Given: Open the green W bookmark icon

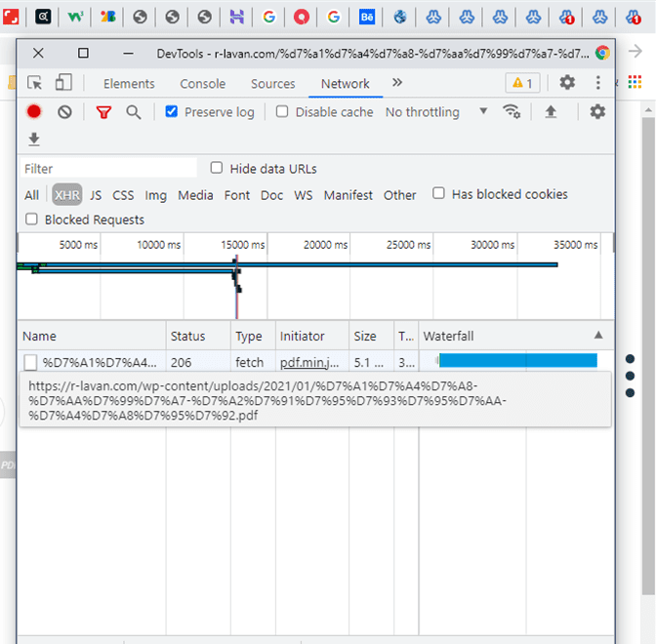Looking at the screenshot, I should point(75,17).
